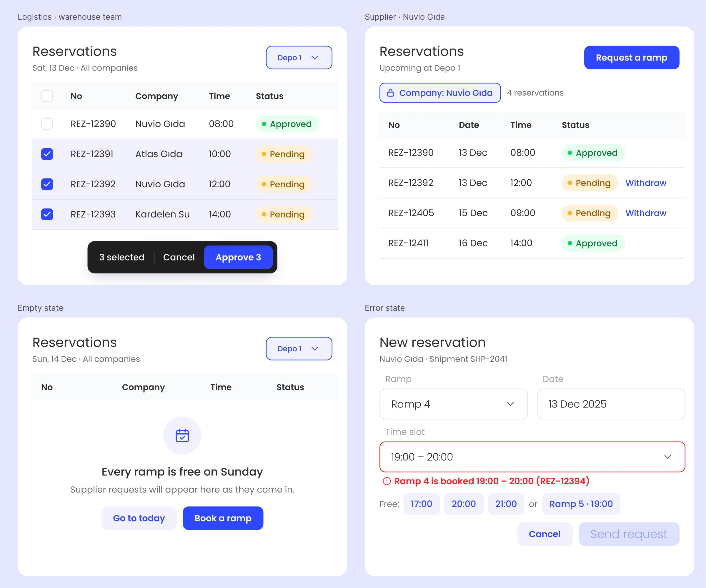Click Atlas Gıda company cell
Screen dimensions: 706x588
pos(159,154)
